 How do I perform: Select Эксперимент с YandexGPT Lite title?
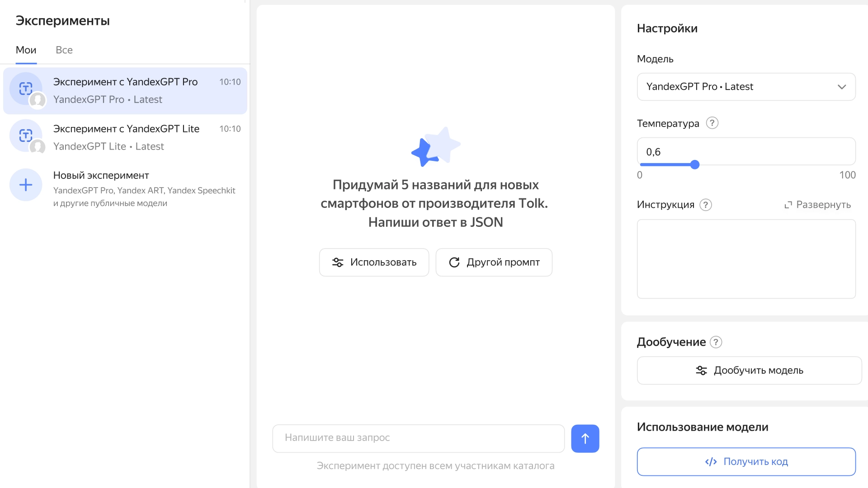pos(126,129)
